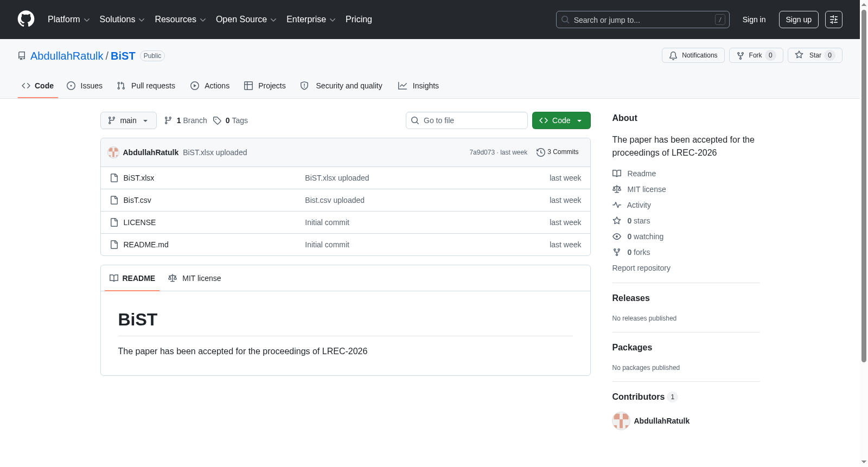Open 0 watching link in About
The height and width of the screenshot is (467, 868).
click(x=638, y=236)
